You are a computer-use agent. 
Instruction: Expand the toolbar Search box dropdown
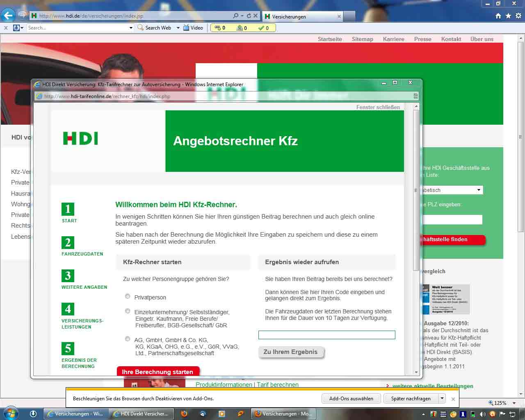click(x=131, y=28)
